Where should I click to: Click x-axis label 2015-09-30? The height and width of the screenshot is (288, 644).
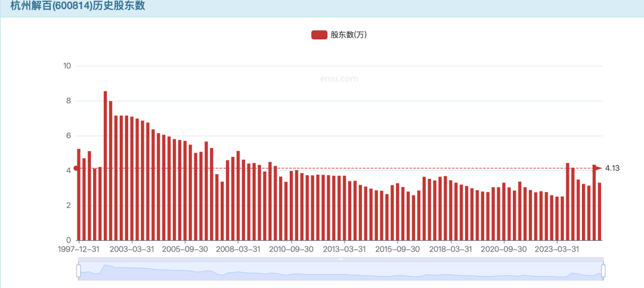pos(398,249)
